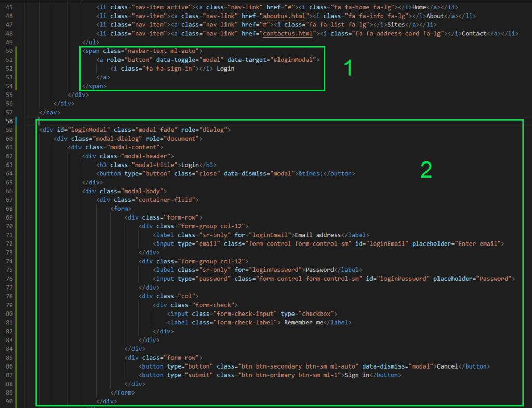
Task: Place cursor on "#loginModal" data-target value
Action: pyautogui.click(x=293, y=60)
